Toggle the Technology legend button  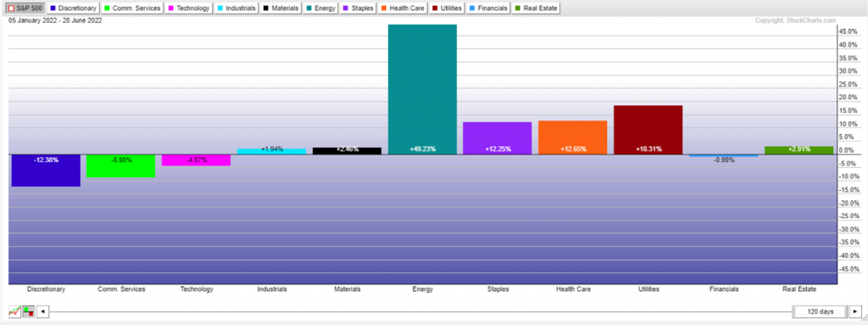189,8
